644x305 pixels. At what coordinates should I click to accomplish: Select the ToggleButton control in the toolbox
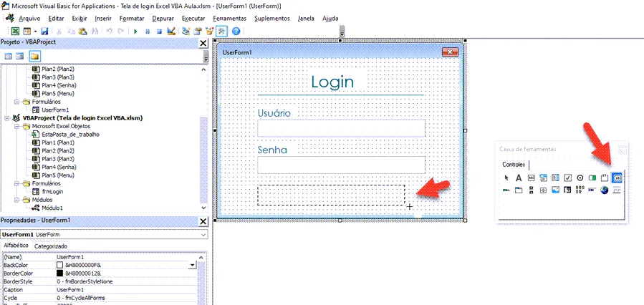(x=592, y=178)
